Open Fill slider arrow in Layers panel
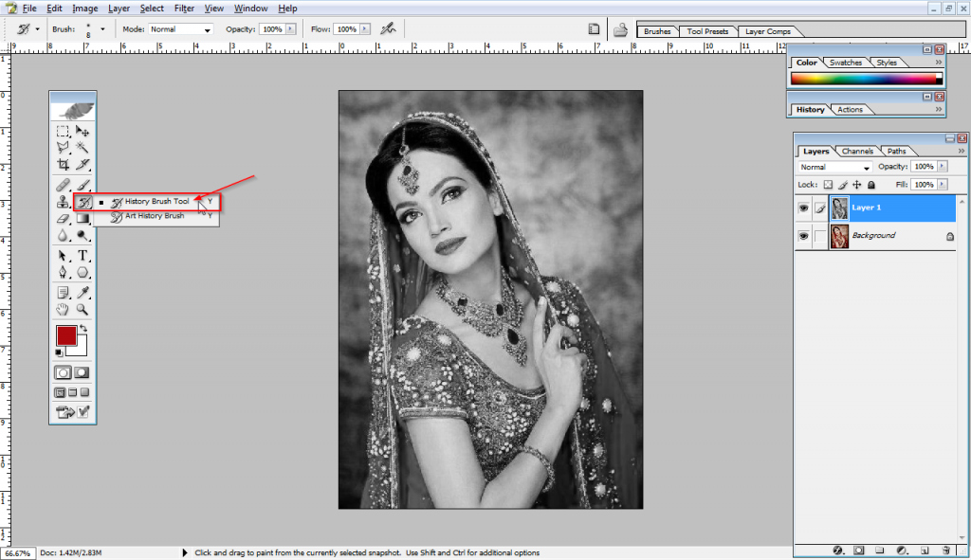 click(942, 185)
